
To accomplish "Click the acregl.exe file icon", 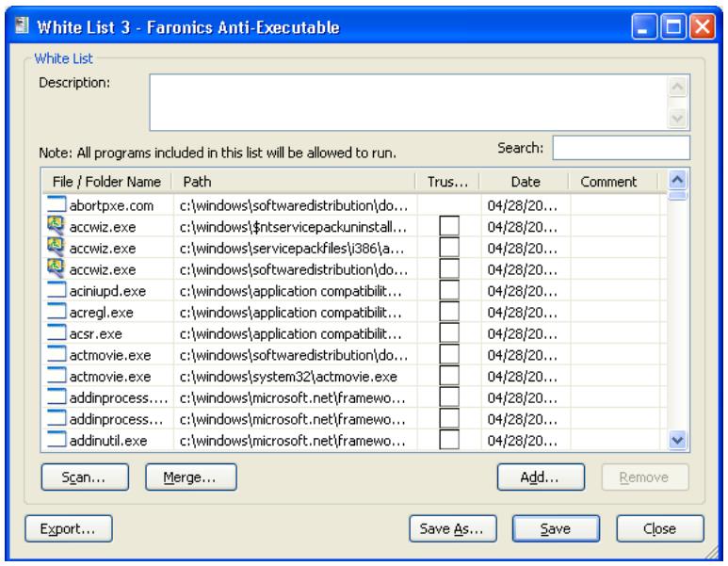I will tap(57, 312).
